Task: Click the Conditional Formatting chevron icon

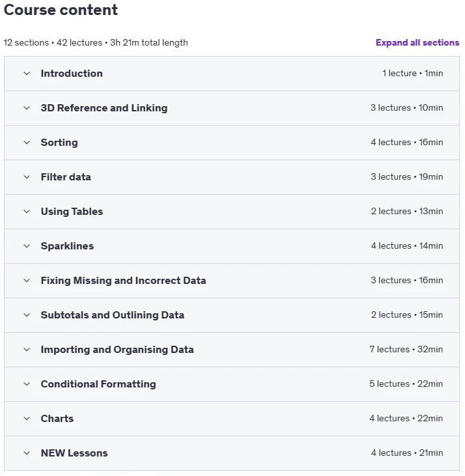Action: click(x=27, y=384)
